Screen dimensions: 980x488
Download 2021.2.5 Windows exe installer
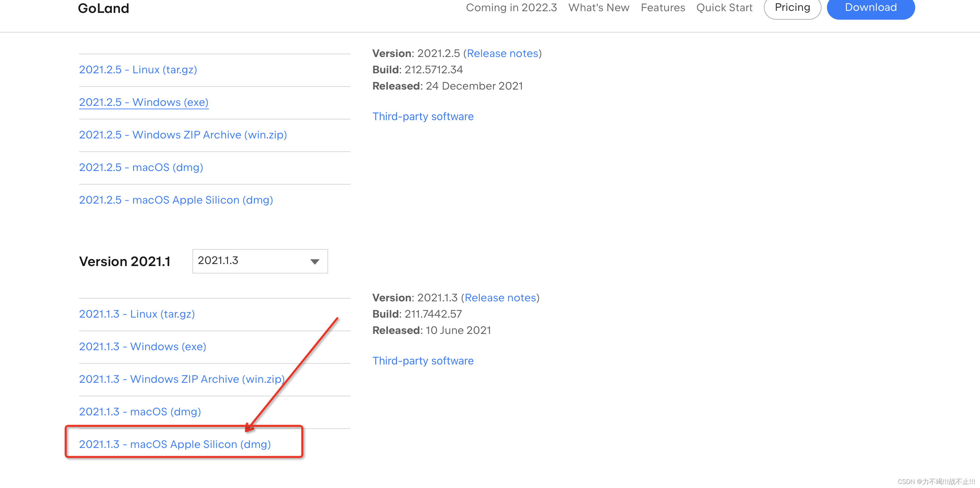pyautogui.click(x=144, y=102)
